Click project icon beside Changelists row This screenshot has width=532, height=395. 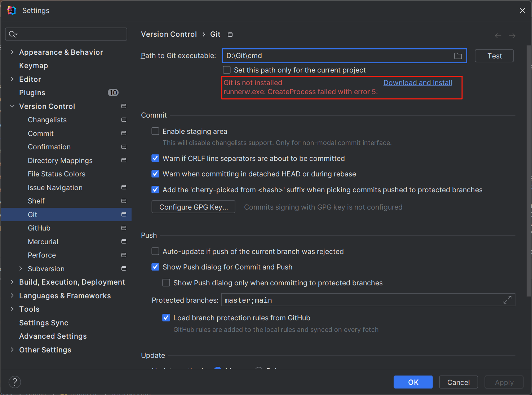(124, 120)
